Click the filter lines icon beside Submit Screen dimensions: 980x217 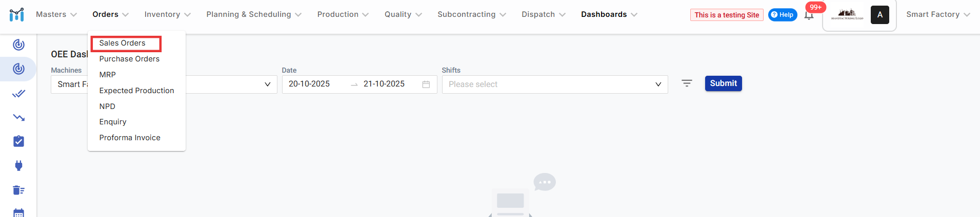[687, 83]
